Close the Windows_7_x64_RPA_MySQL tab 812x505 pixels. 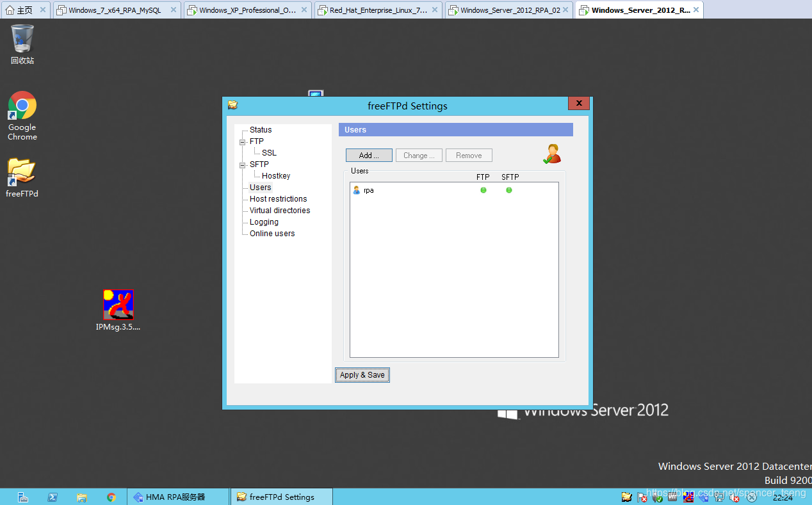coord(173,10)
